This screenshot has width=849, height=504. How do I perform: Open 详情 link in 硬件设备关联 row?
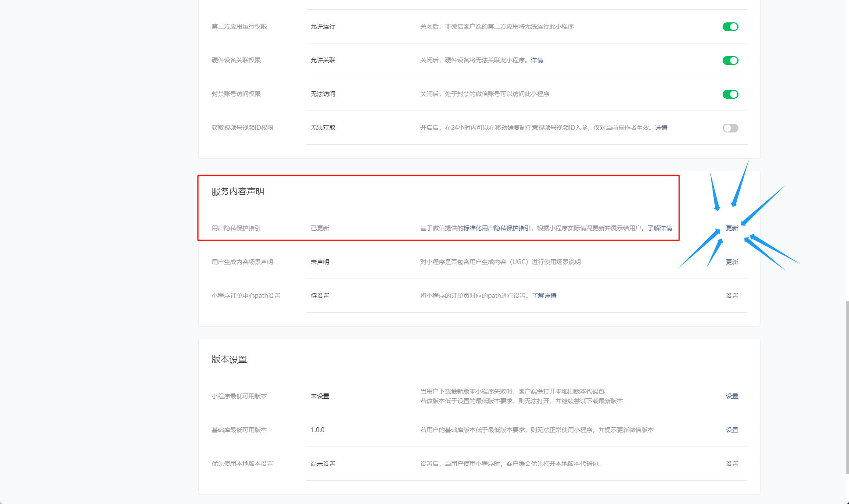click(x=537, y=60)
